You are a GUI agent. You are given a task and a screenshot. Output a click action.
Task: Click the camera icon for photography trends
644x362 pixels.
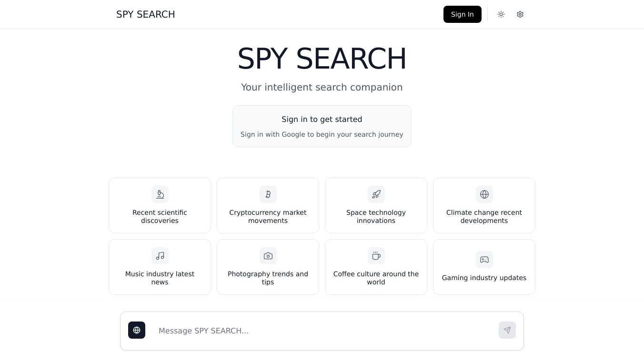[x=268, y=256]
